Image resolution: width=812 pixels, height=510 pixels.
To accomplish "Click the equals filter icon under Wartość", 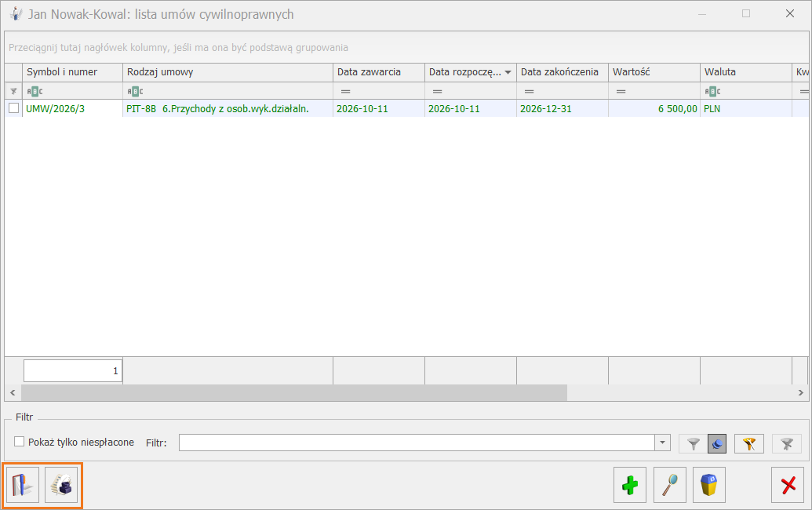I will (621, 92).
